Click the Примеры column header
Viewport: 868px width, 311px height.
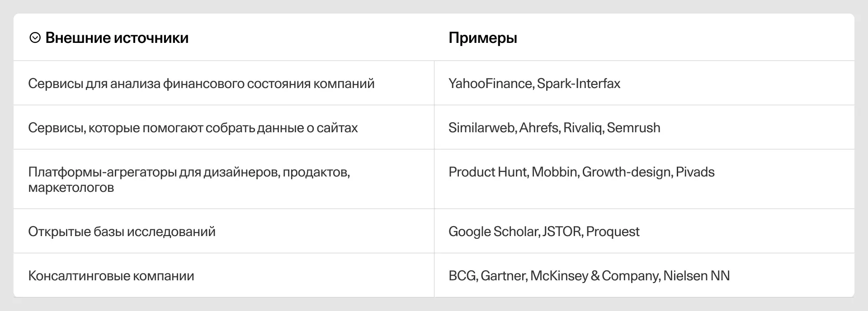click(x=482, y=38)
